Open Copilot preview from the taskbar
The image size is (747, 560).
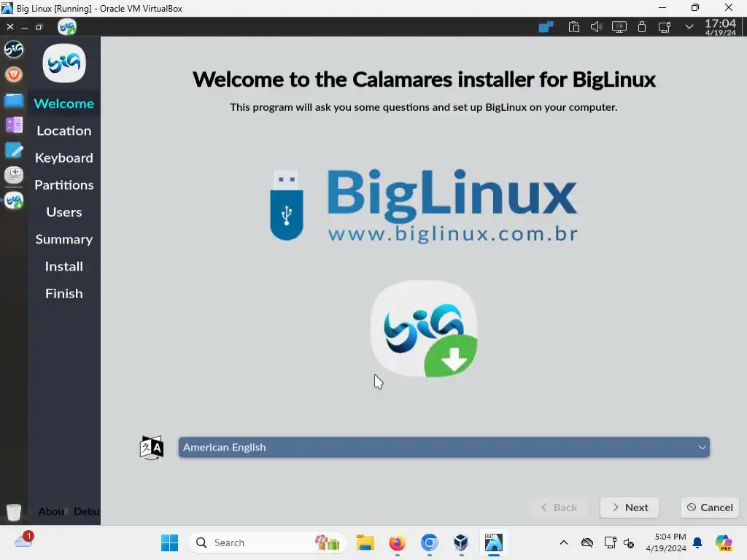click(724, 542)
